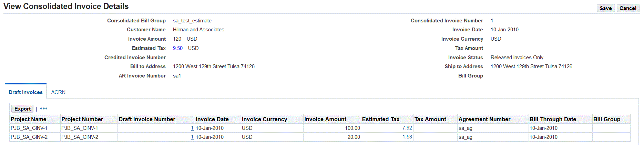Click the 1.58 estimated tax link
This screenshot has height=145, width=644.
[x=407, y=137]
